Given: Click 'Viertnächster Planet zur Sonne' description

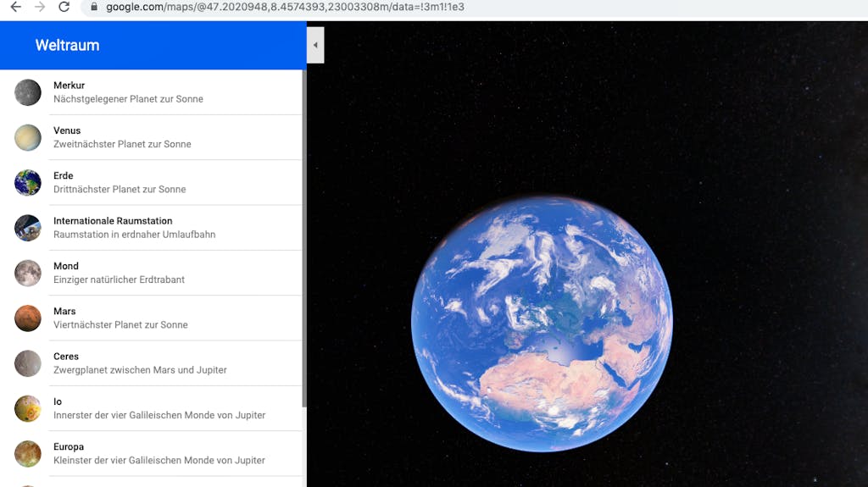Looking at the screenshot, I should click(120, 325).
